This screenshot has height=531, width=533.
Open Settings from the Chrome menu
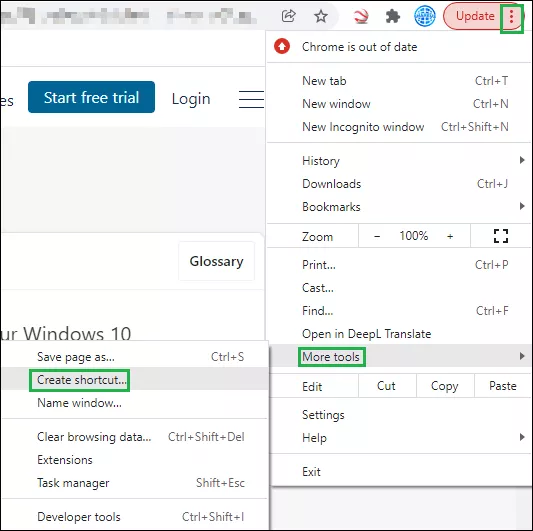tap(399, 415)
